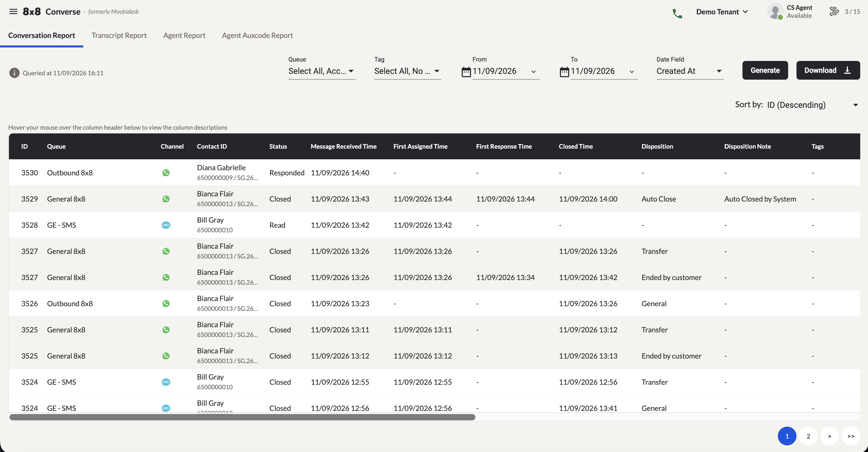
Task: Open the To date calendar icon
Action: [564, 72]
